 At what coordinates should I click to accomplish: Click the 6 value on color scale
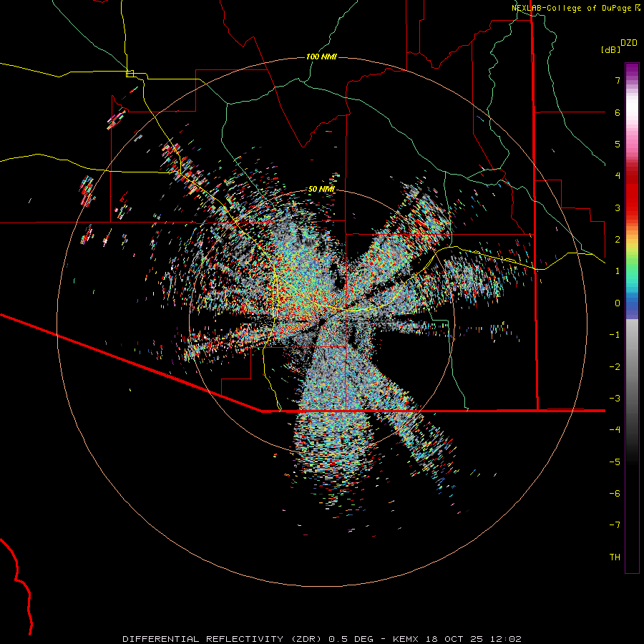pos(618,112)
